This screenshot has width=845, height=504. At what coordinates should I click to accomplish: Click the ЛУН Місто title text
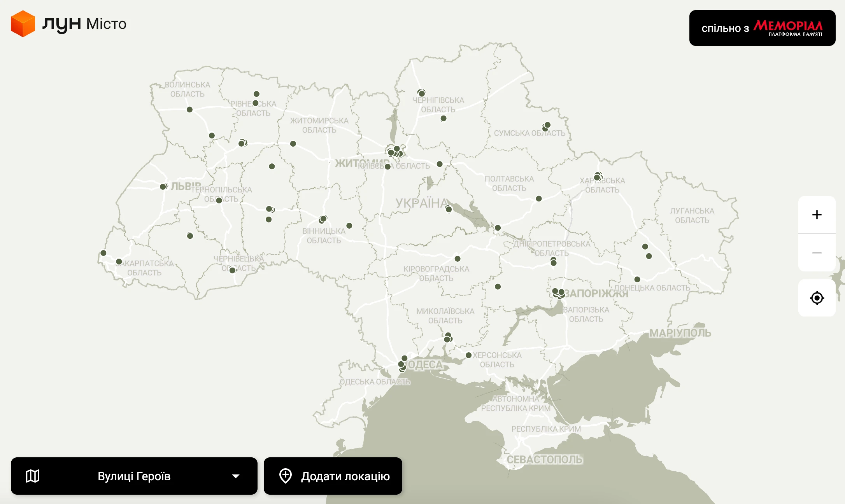point(84,24)
